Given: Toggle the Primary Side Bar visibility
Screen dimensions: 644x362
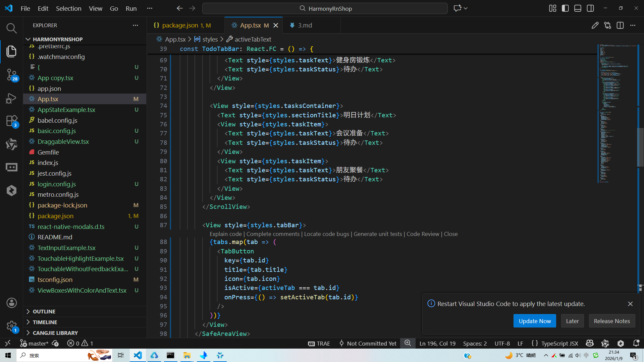Looking at the screenshot, I should (565, 8).
